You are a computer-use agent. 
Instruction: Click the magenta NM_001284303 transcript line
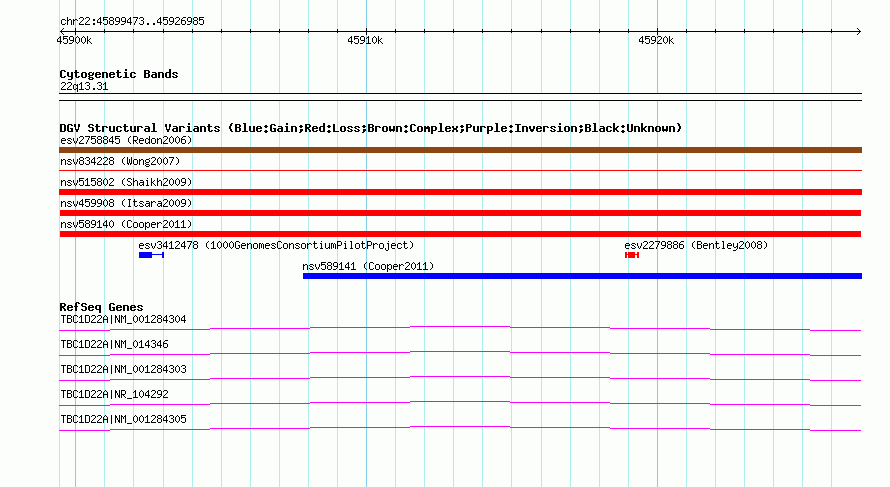(x=460, y=378)
